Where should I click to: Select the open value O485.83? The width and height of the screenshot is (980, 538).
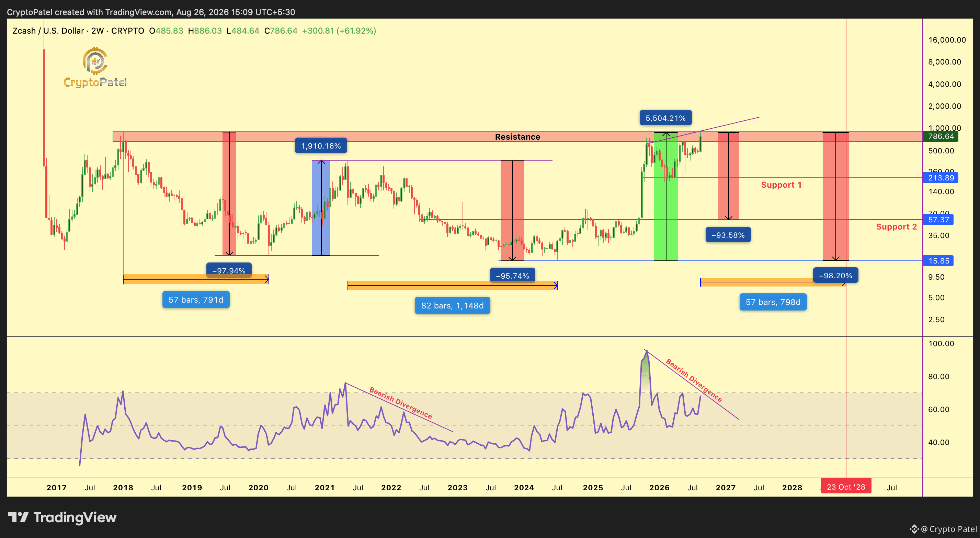point(166,31)
